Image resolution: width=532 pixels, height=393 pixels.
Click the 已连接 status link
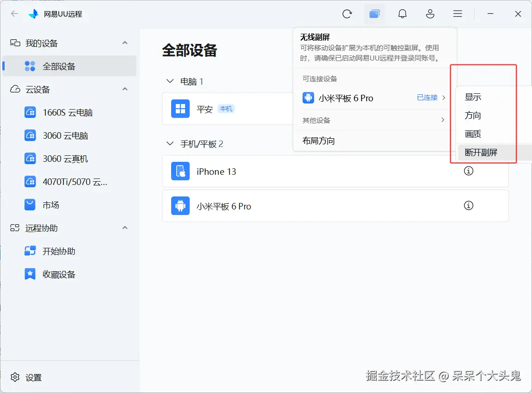pyautogui.click(x=427, y=98)
